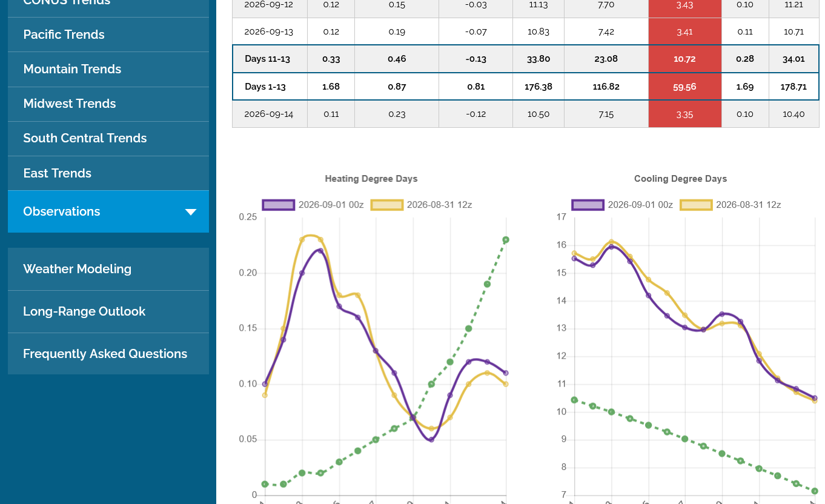Go to Midwest Trends

coord(108,104)
